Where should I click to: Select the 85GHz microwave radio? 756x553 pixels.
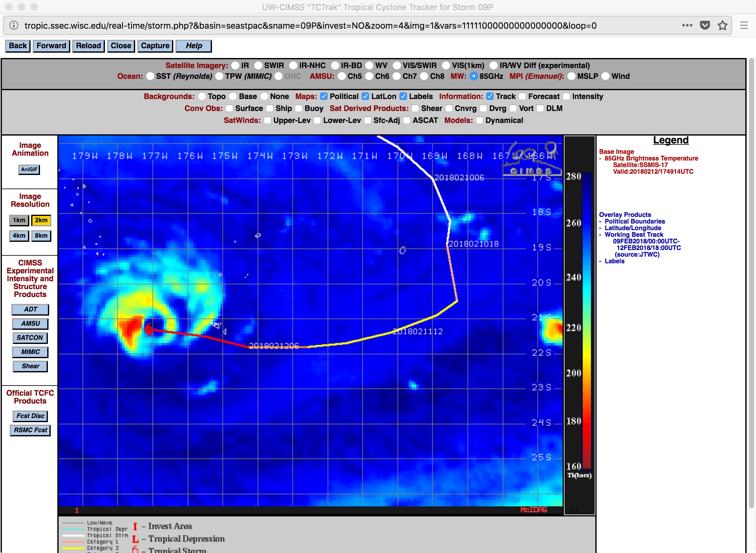[473, 76]
